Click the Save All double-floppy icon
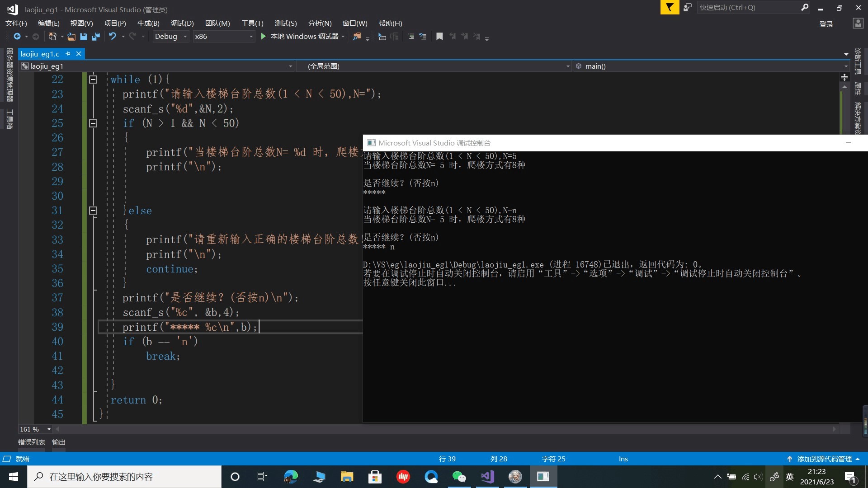The height and width of the screenshot is (488, 868). click(95, 37)
